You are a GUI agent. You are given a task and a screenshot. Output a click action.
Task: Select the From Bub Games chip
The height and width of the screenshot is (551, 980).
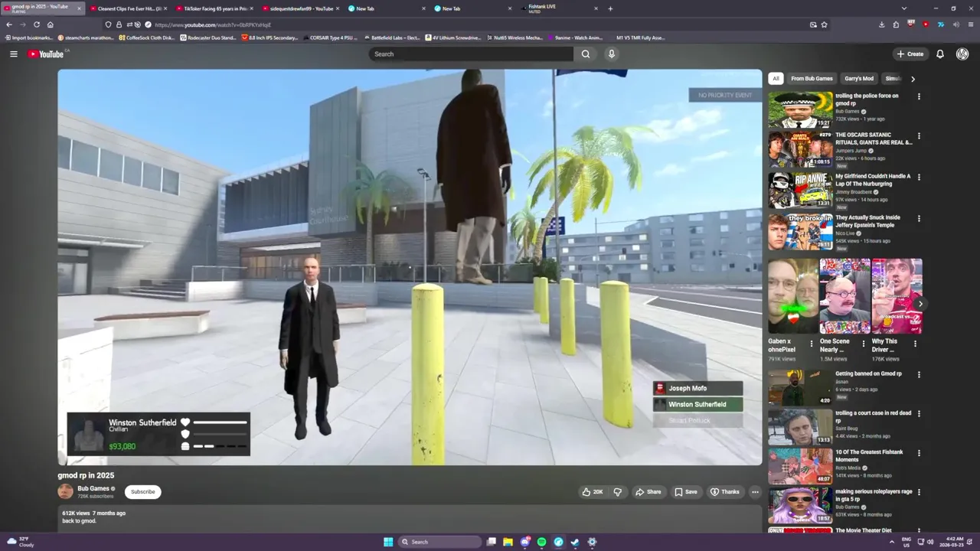[812, 78]
